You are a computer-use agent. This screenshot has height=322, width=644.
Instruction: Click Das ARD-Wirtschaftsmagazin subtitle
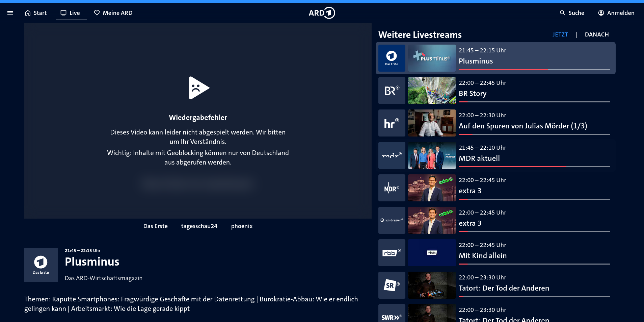click(104, 278)
